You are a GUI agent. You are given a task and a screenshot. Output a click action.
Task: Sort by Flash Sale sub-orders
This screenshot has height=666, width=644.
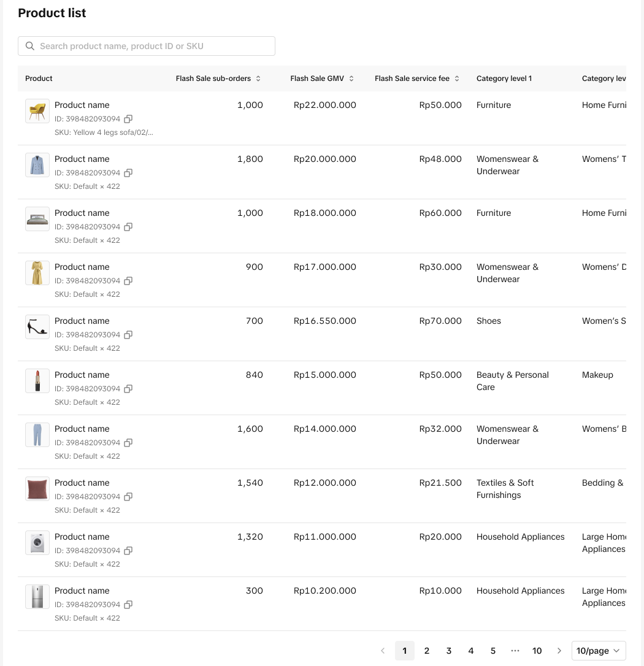(258, 78)
